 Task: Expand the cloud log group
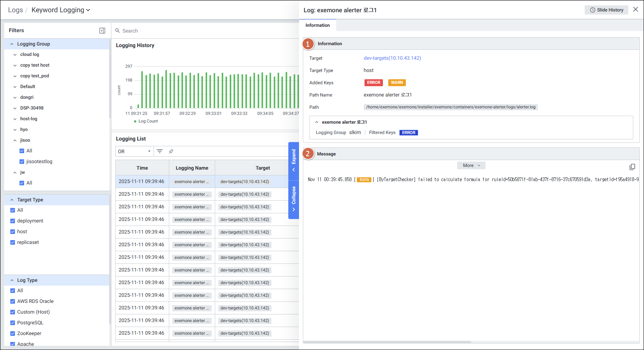tap(15, 55)
